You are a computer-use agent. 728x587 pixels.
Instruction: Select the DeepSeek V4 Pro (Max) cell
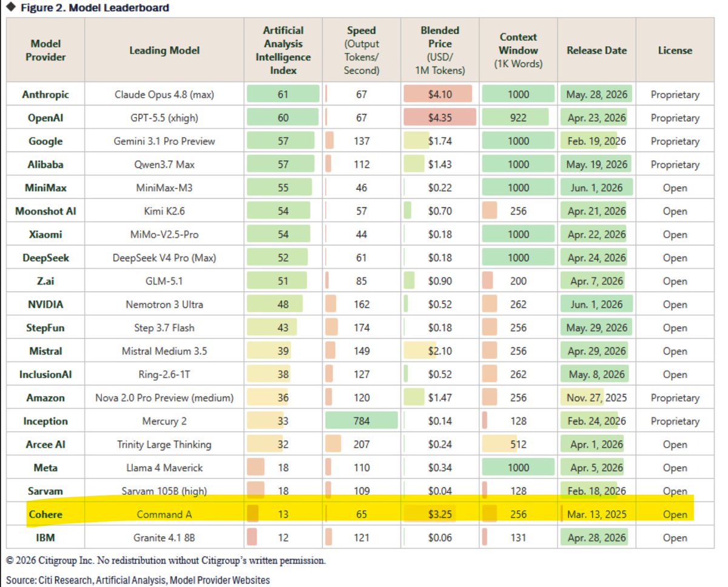[164, 258]
